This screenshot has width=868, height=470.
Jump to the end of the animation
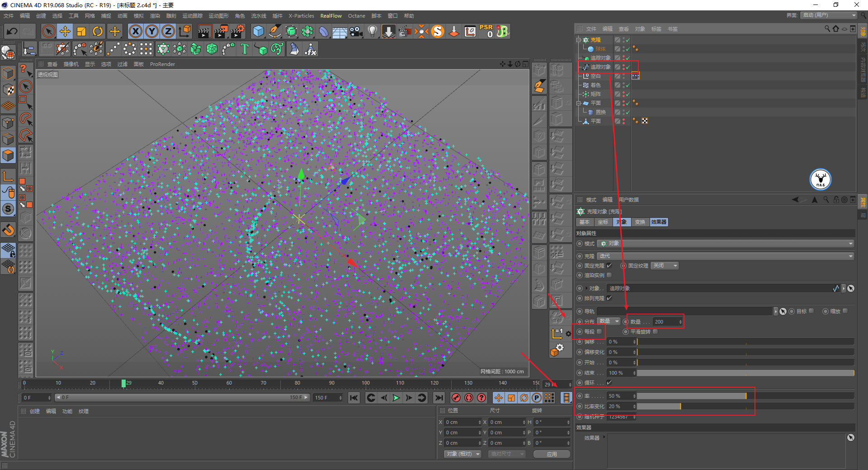[x=439, y=398]
